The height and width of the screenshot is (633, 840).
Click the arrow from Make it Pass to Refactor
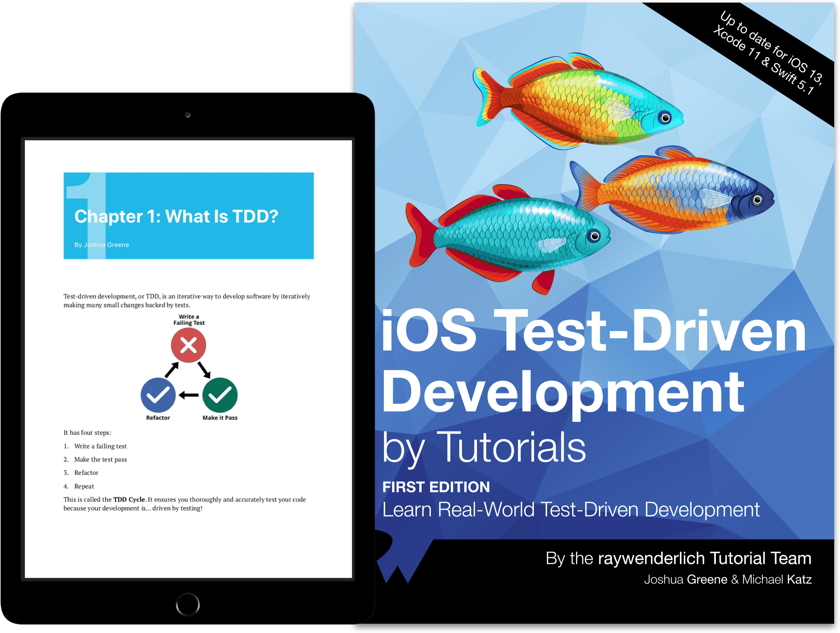tap(189, 396)
